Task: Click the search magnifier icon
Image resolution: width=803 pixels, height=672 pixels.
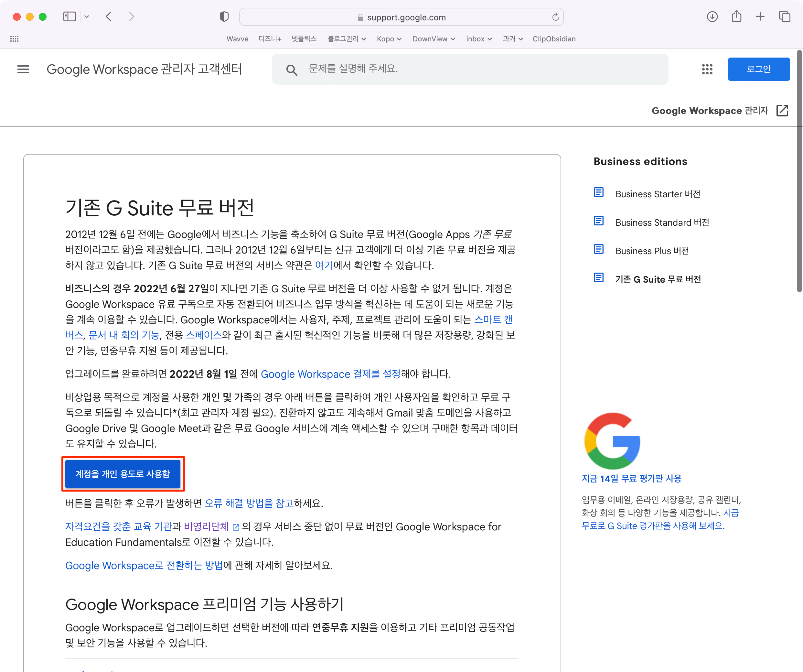Action: click(x=291, y=70)
